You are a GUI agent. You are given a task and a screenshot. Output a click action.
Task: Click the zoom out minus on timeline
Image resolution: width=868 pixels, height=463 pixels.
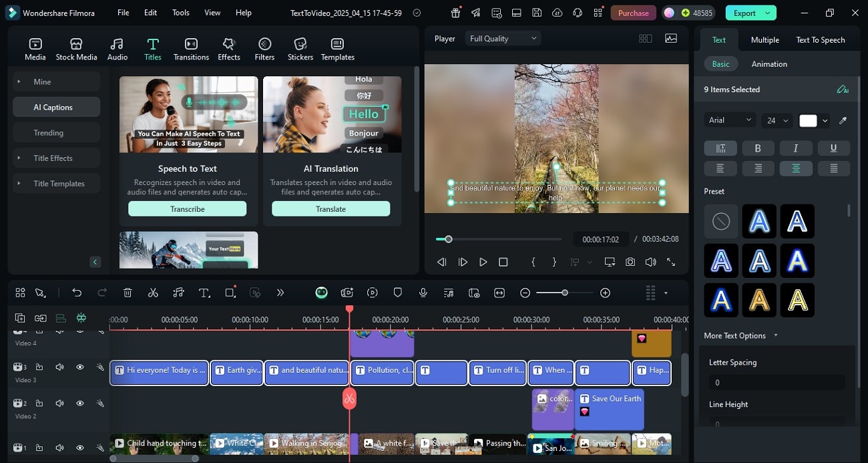(x=525, y=293)
